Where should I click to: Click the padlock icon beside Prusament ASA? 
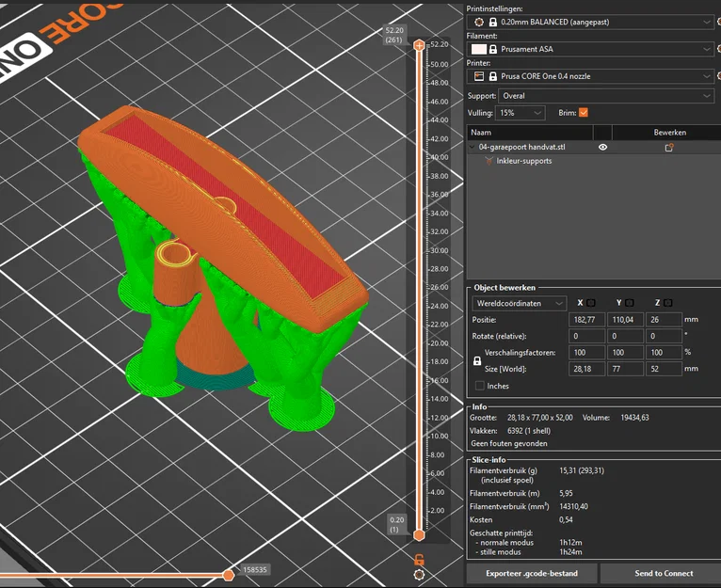pyautogui.click(x=493, y=49)
